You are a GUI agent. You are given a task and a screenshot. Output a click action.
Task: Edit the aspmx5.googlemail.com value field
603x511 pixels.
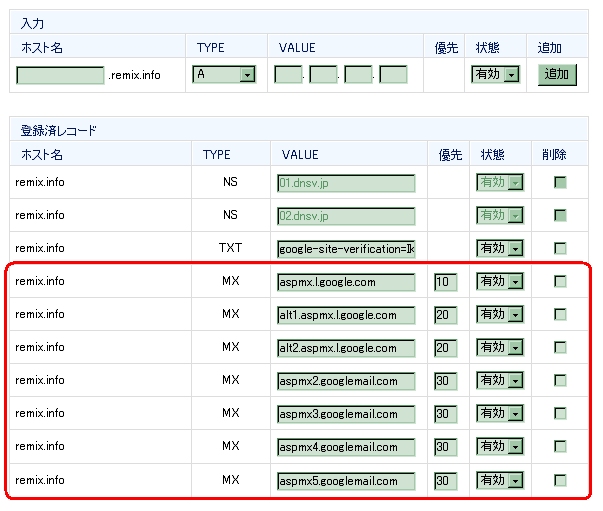pyautogui.click(x=346, y=481)
